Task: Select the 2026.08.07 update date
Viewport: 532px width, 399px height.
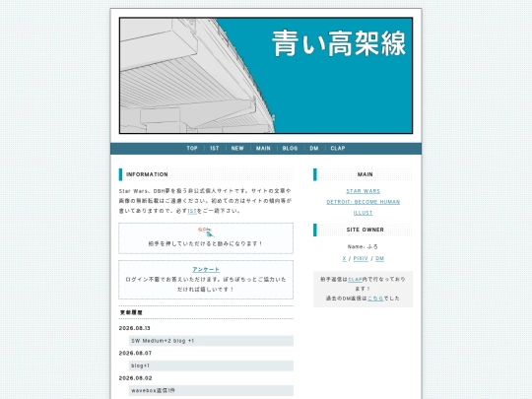Action: tap(135, 354)
